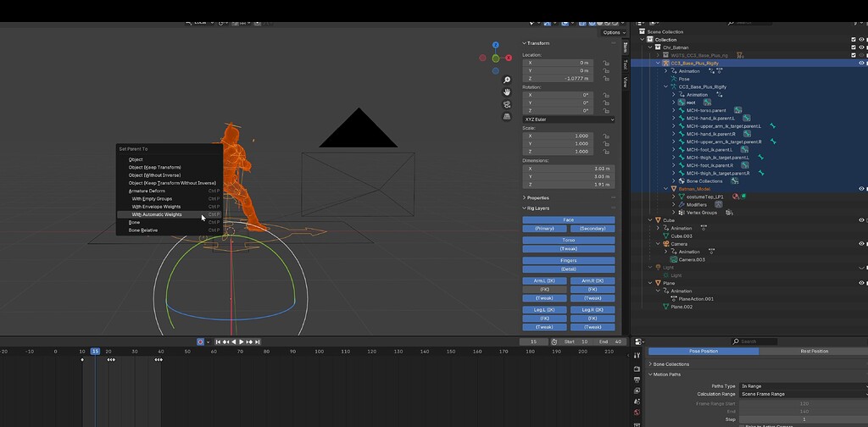Expand the Properties panel in sidebar

click(x=524, y=197)
